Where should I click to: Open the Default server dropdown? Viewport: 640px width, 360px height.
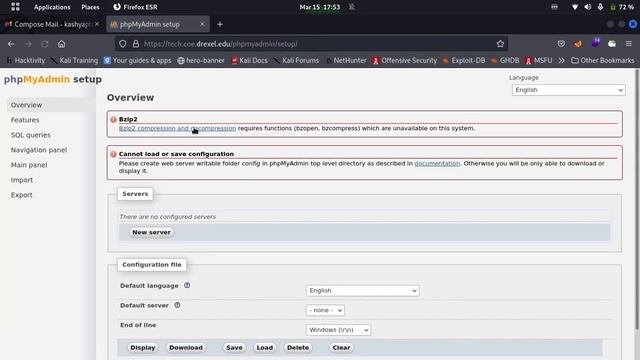[x=325, y=310]
